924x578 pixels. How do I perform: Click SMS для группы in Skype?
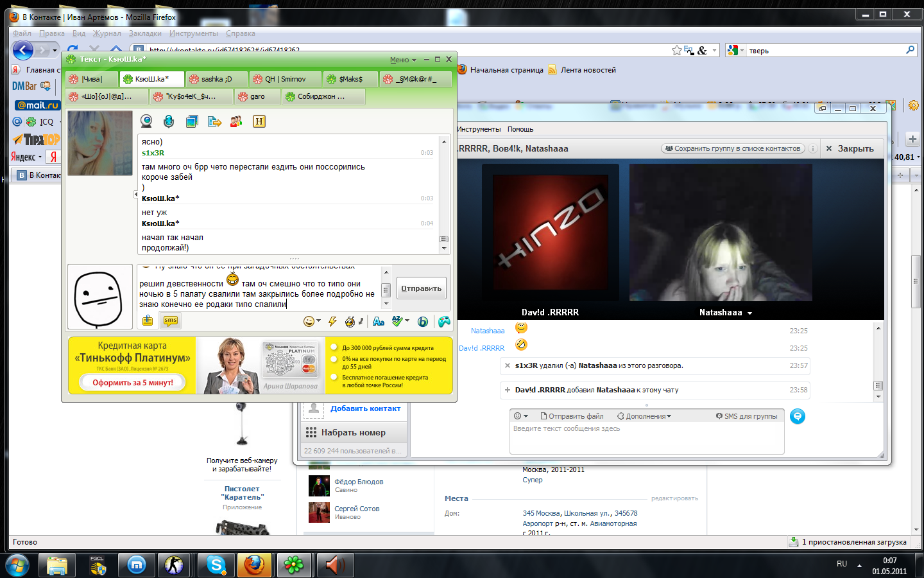click(x=747, y=416)
